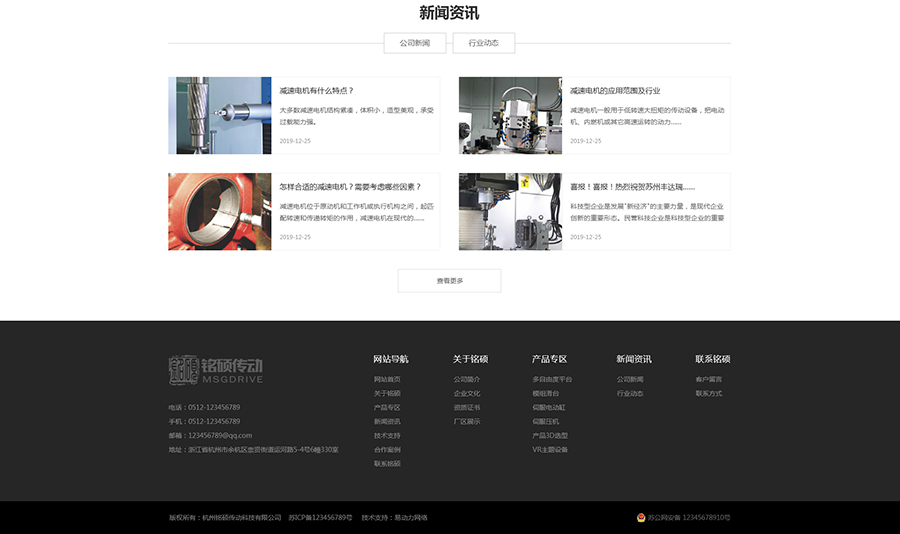Open 多自由度平台 product link
Screen dimensions: 900x534
click(552, 379)
